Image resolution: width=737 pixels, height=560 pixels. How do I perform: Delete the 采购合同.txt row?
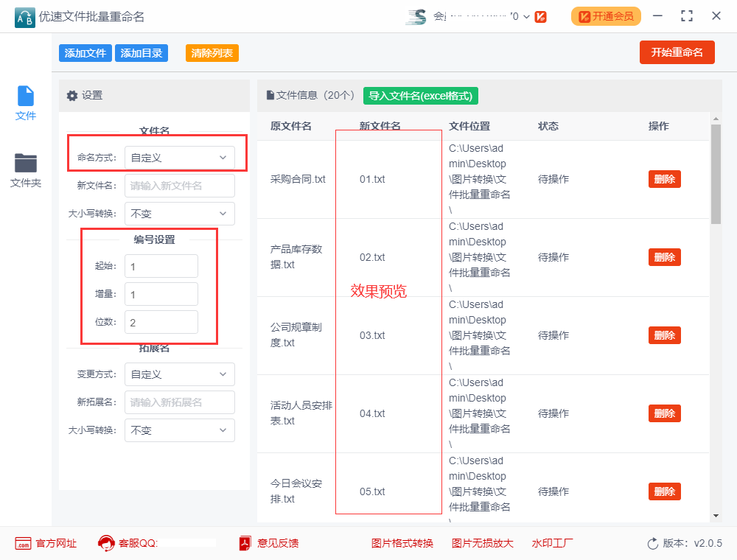pos(665,179)
